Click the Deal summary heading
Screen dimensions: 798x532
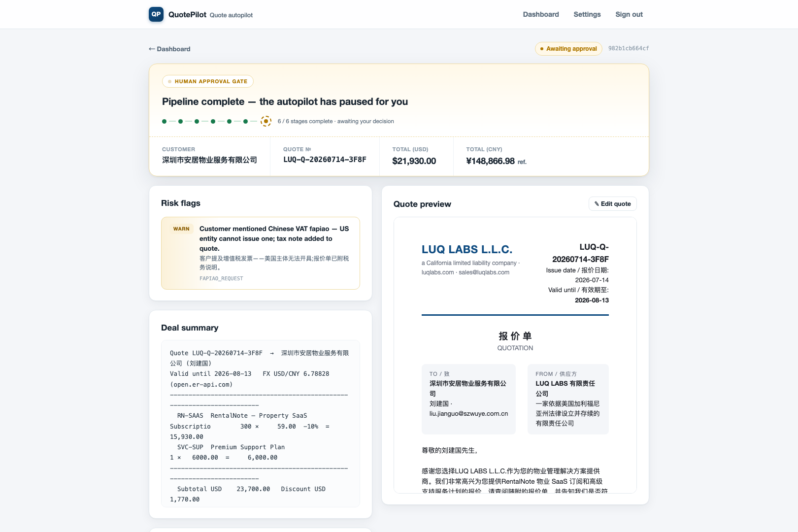pyautogui.click(x=190, y=328)
